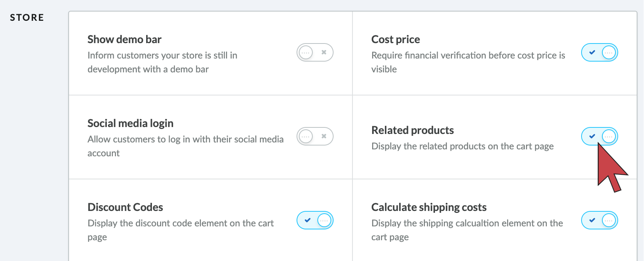This screenshot has width=644, height=261.
Task: Disable the Calculate shipping costs toggle
Action: [599, 220]
